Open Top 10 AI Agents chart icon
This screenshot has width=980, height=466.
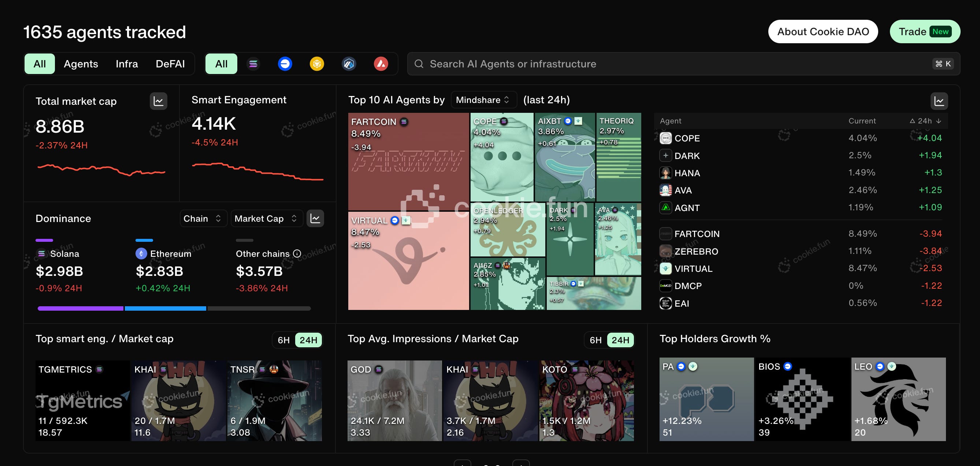click(x=939, y=101)
